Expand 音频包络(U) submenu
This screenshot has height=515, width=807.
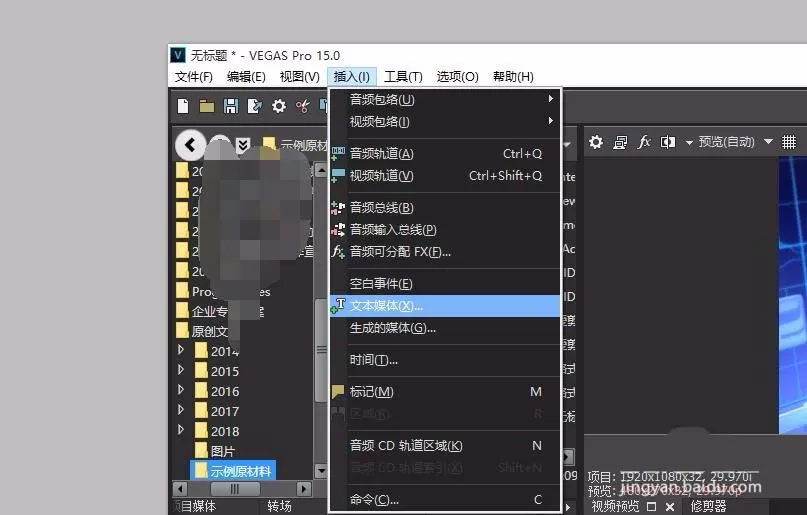tap(445, 99)
